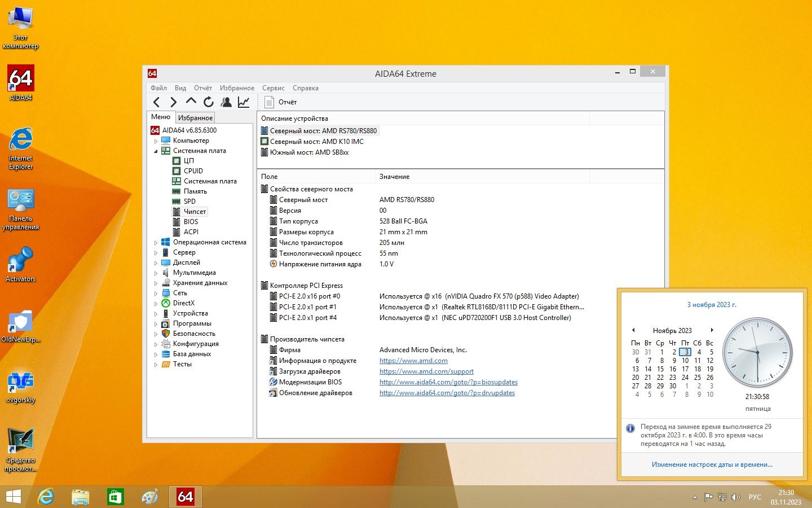Image resolution: width=812 pixels, height=508 pixels.
Task: Switch to the Избранное tab
Action: (x=195, y=117)
